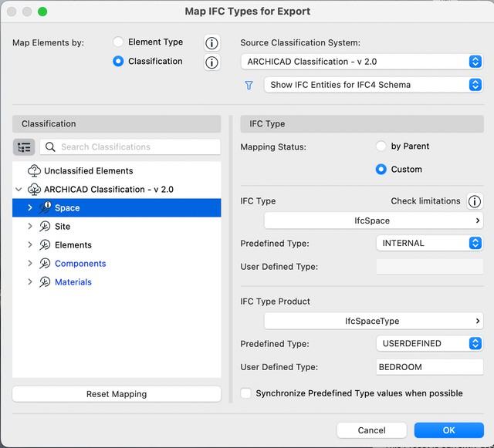Click the Unclassified Elements tree icon

34,170
